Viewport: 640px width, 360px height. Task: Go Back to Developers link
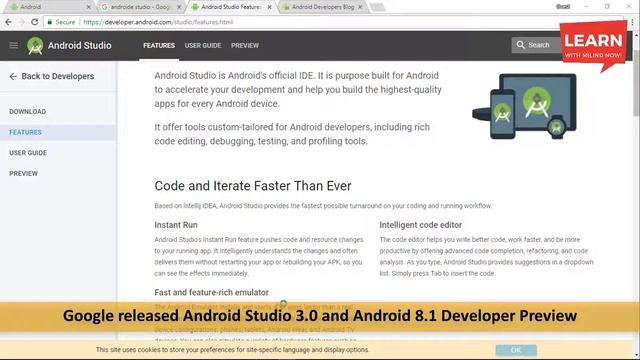(58, 76)
